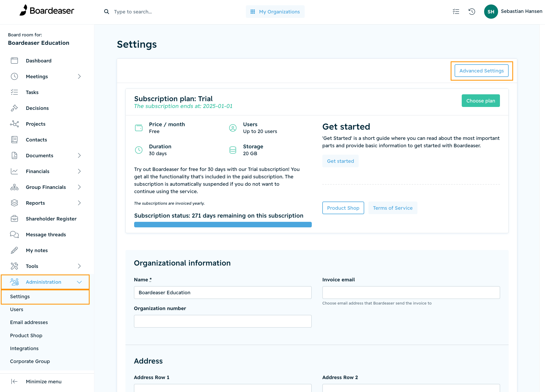The image size is (545, 392).
Task: Select the Message threads chat icon
Action: pyautogui.click(x=14, y=234)
